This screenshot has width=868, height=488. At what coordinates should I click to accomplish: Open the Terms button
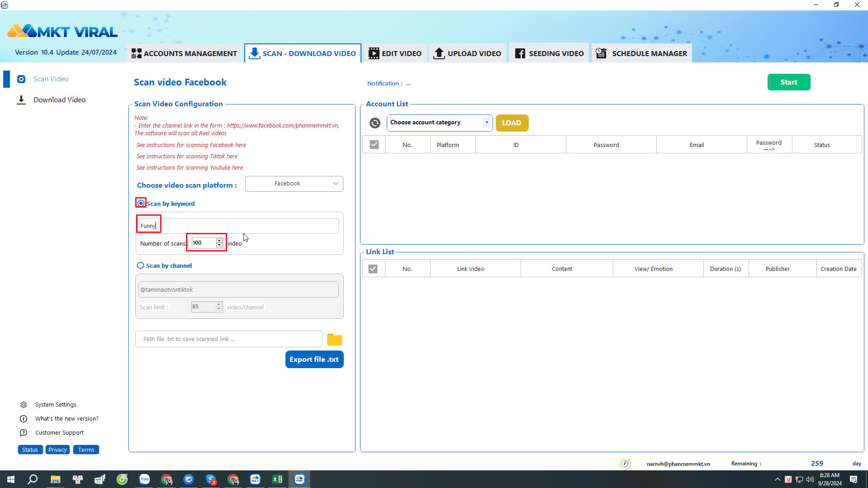(86, 450)
